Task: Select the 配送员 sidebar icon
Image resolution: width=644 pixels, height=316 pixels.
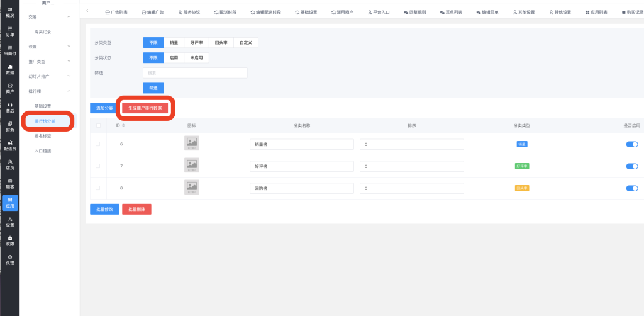Action: coord(9,145)
